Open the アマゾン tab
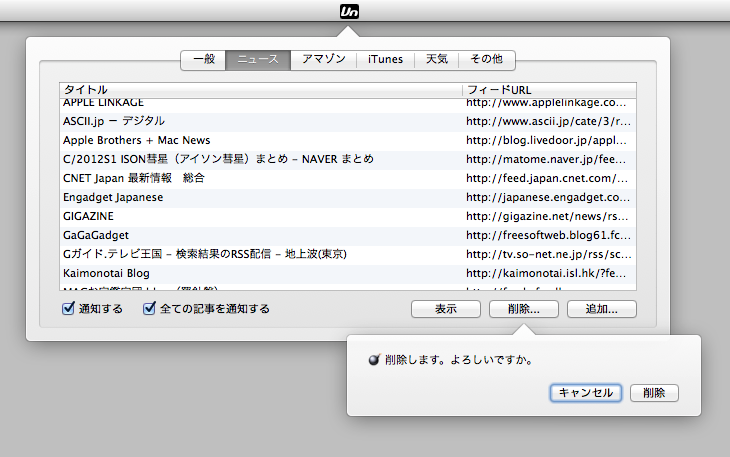 324,59
